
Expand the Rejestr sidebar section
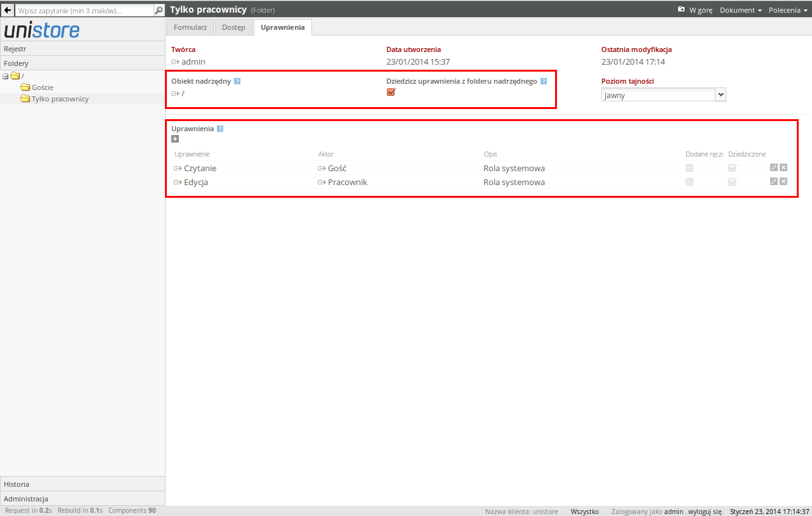point(82,48)
